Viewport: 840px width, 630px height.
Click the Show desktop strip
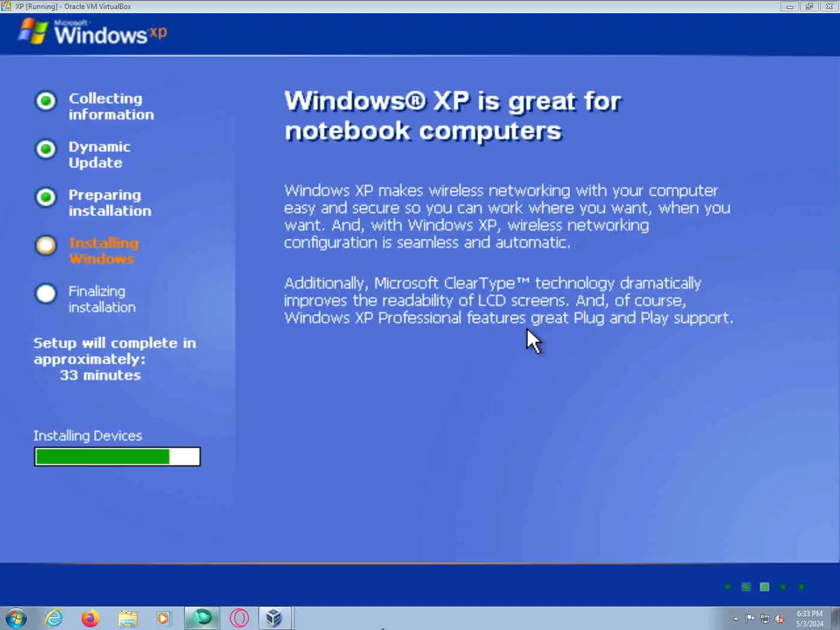pyautogui.click(x=835, y=618)
